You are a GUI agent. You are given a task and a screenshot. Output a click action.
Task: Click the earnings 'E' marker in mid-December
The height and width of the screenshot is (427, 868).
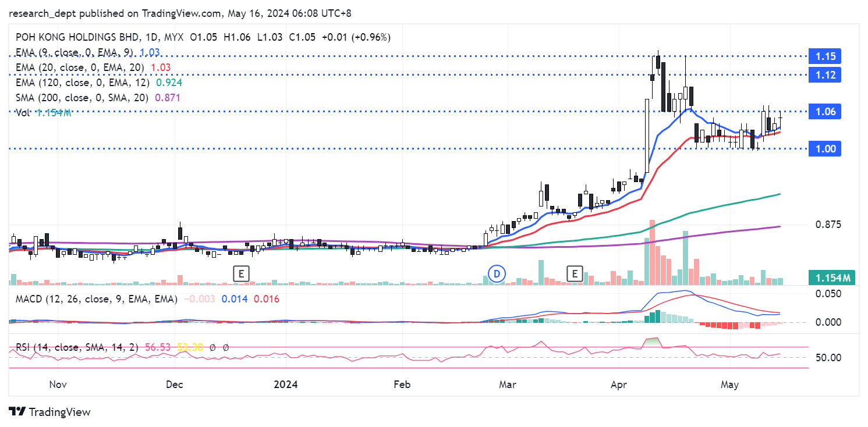click(241, 273)
